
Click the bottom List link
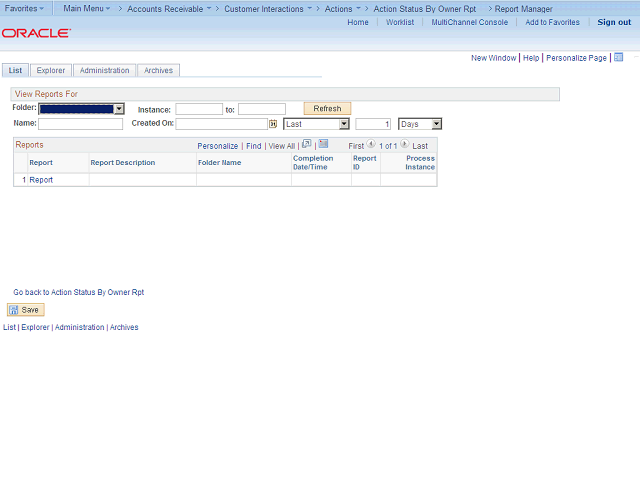click(9, 327)
